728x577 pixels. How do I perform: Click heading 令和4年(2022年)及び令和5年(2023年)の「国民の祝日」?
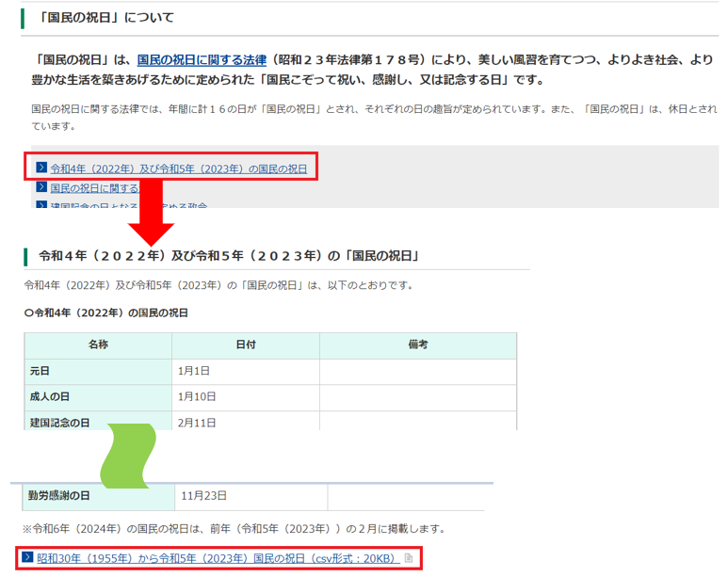click(230, 256)
